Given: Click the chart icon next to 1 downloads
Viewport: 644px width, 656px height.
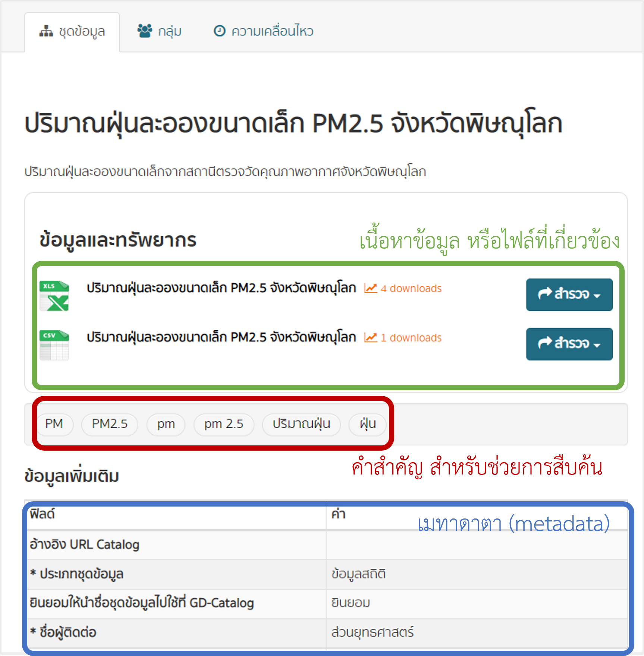Looking at the screenshot, I should [x=370, y=337].
